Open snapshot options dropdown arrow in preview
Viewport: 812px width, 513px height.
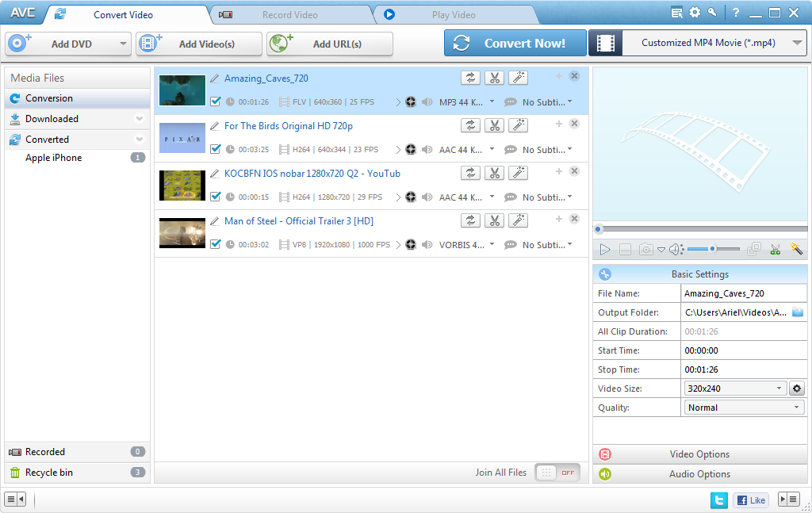(661, 250)
